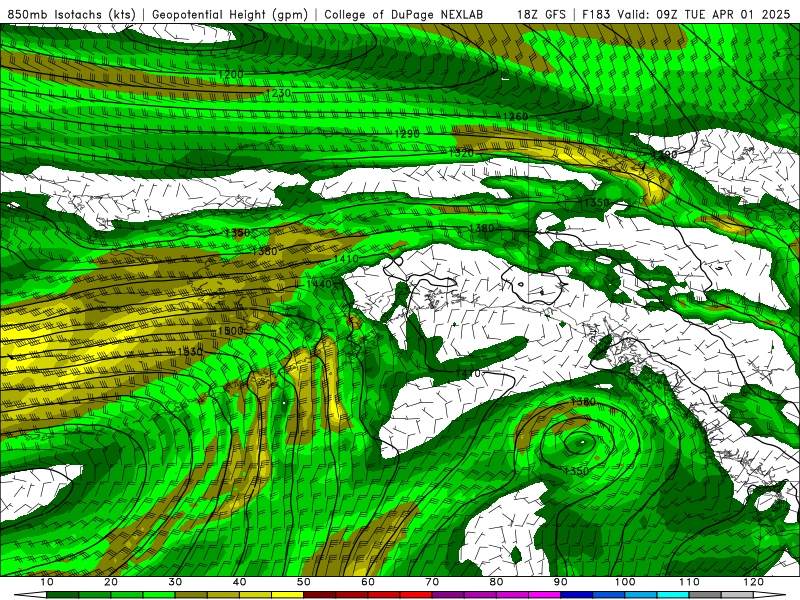This screenshot has height=600, width=800.
Task: Click the '80' knots legend label
Action: 496,582
